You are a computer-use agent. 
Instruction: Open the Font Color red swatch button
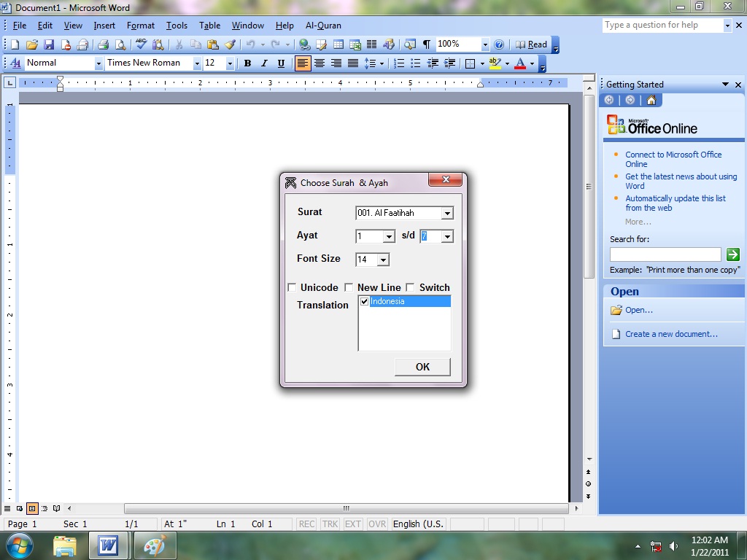coord(520,63)
